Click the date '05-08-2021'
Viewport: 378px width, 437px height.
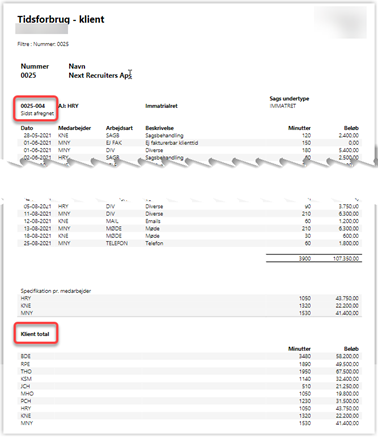(x=38, y=206)
